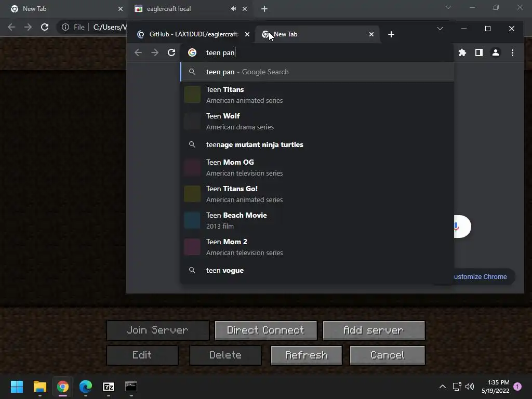The height and width of the screenshot is (399, 532).
Task: Open the clock showing 1:35 PM
Action: (495, 387)
